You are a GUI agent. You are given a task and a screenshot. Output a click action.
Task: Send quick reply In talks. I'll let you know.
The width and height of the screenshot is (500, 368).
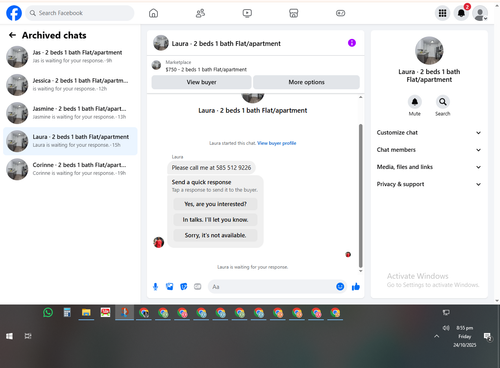click(x=215, y=220)
